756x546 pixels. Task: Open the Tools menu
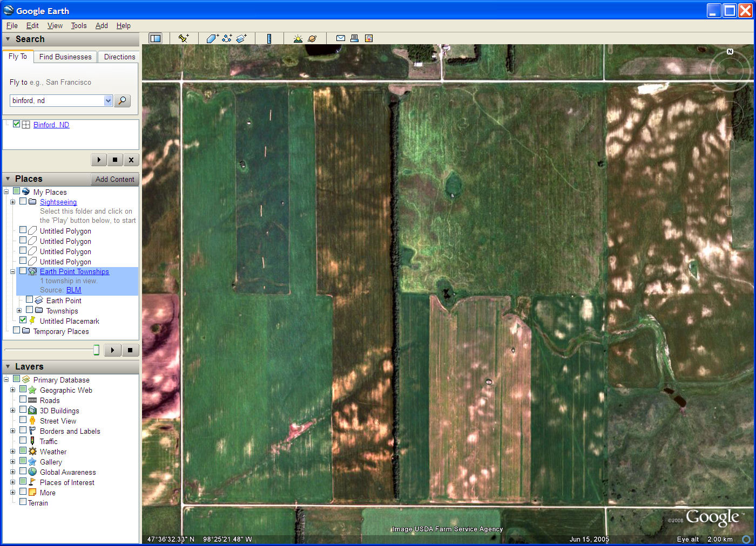click(x=79, y=25)
